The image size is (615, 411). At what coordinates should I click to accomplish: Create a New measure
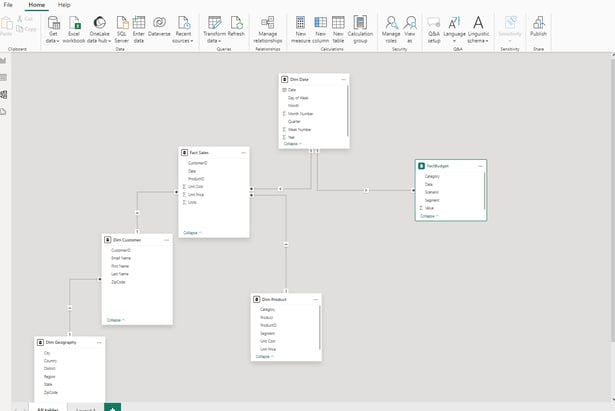pos(300,29)
